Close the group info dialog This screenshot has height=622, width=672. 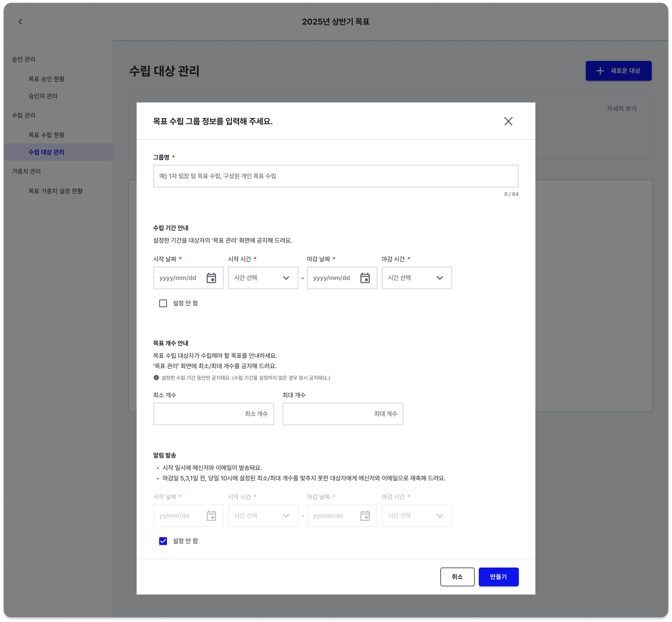tap(508, 121)
